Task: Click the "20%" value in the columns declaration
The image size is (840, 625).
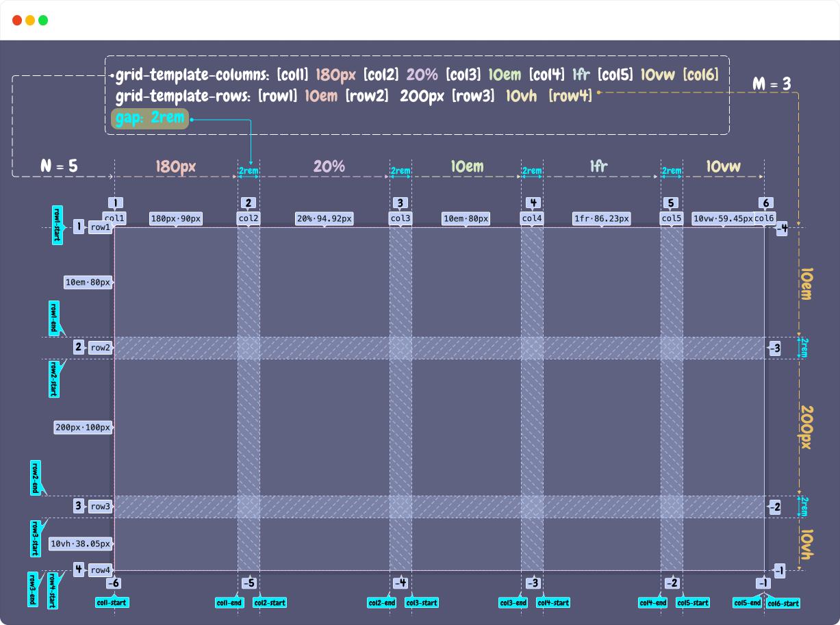Action: pos(422,75)
